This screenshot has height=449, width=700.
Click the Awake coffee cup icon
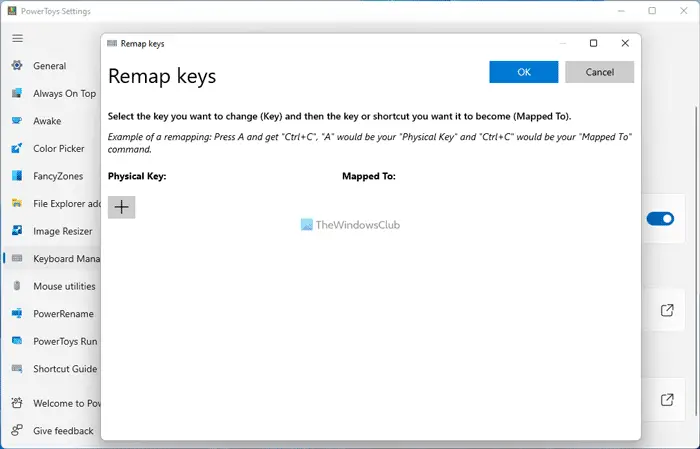click(17, 121)
